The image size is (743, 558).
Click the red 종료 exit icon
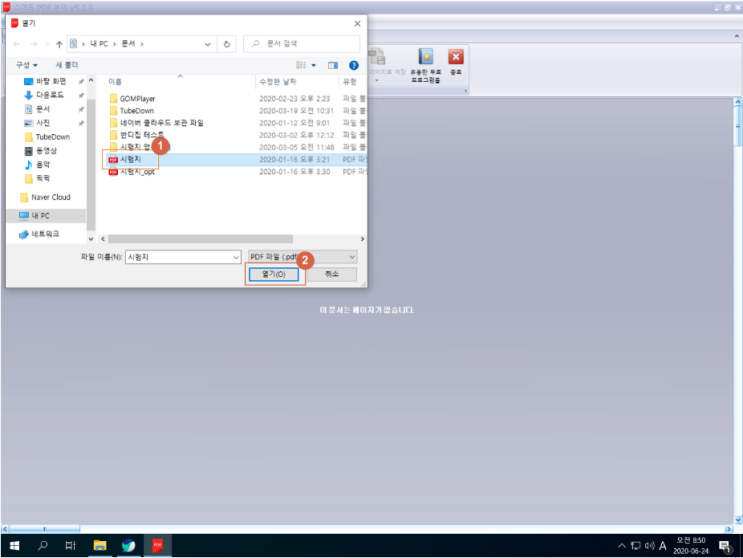coord(455,57)
